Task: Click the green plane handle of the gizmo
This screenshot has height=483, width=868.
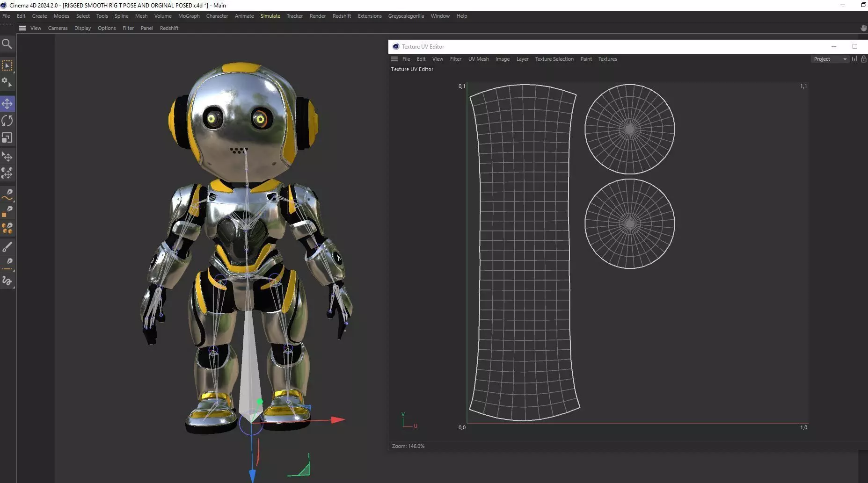Action: pos(304,470)
